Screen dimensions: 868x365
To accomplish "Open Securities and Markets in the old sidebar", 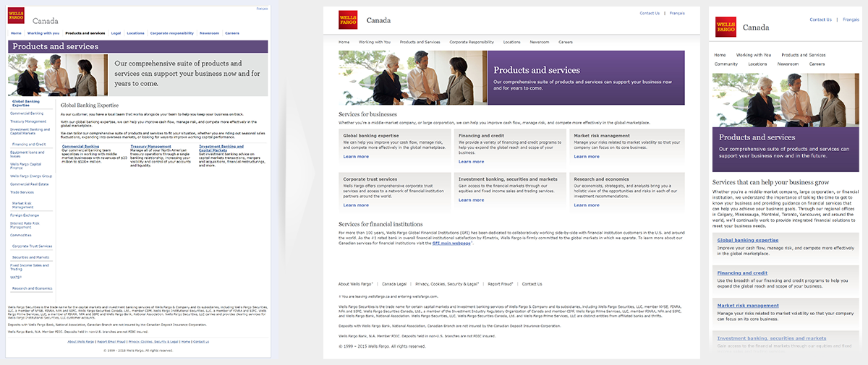I will [x=30, y=257].
